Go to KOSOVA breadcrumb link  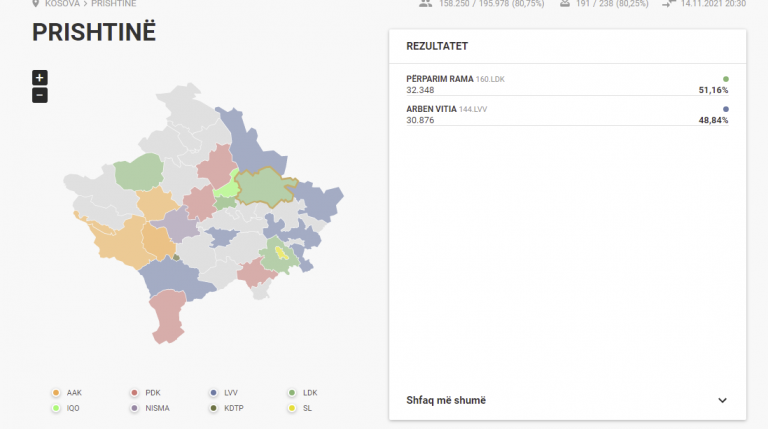point(62,3)
